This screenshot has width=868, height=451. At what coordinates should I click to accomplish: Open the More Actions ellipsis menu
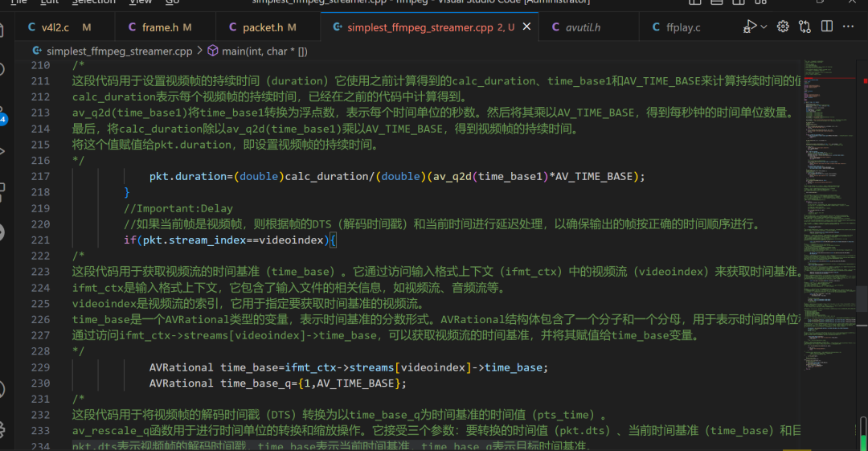click(848, 27)
